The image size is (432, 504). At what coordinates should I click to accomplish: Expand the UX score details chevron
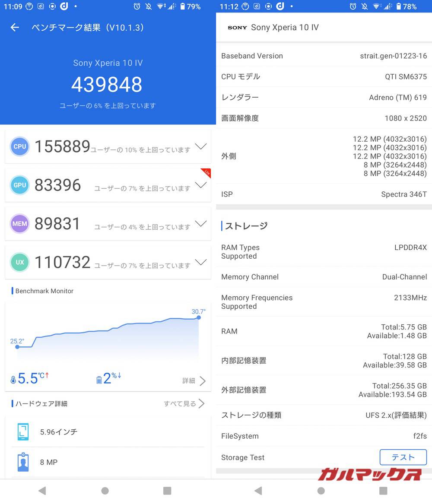200,262
